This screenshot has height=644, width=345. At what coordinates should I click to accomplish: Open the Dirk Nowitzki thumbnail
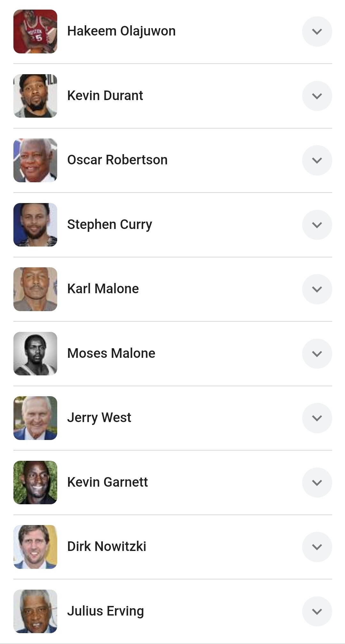(x=35, y=547)
